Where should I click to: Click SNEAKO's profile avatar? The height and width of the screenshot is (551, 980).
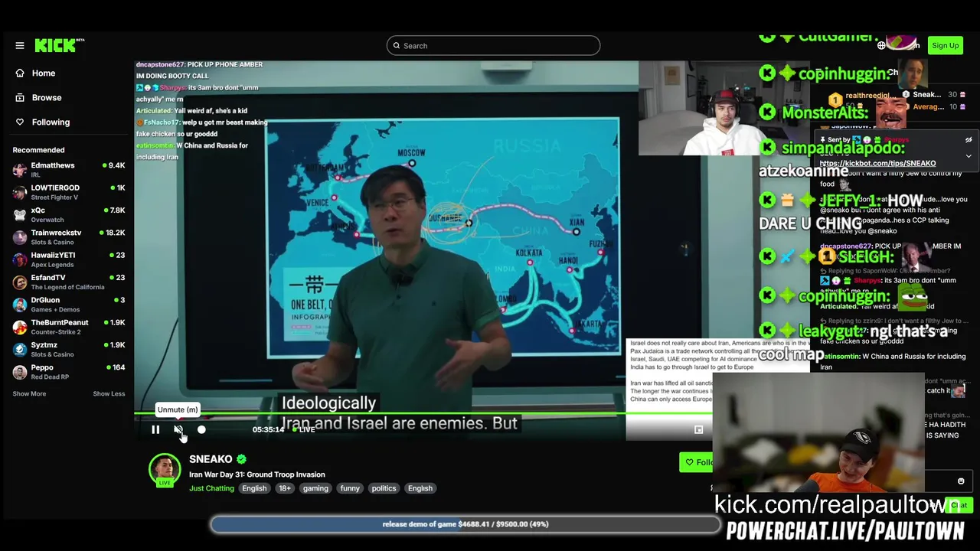coord(165,469)
